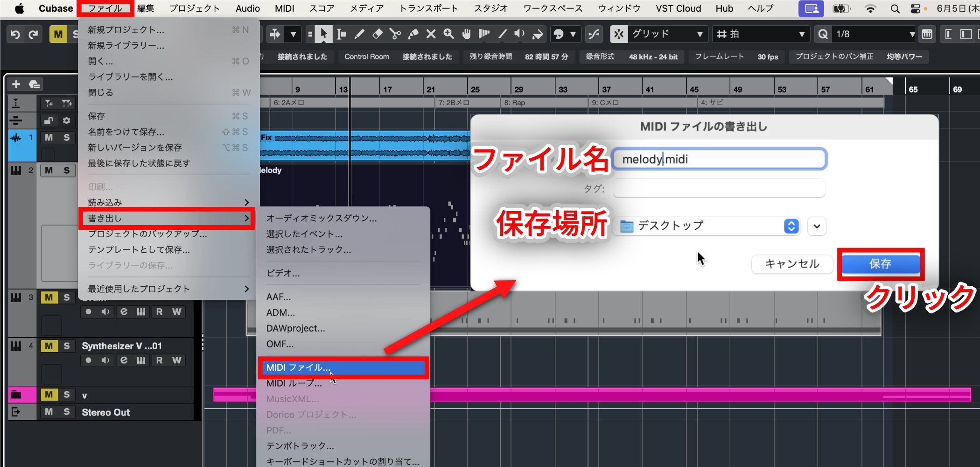This screenshot has width=980, height=467.
Task: Mute audio track 1
Action: [x=49, y=137]
